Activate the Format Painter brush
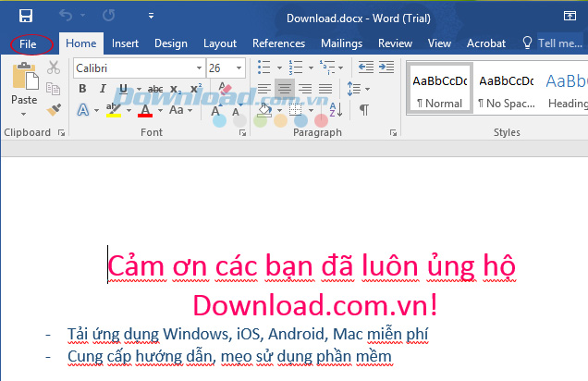This screenshot has width=588, height=381. [x=54, y=110]
